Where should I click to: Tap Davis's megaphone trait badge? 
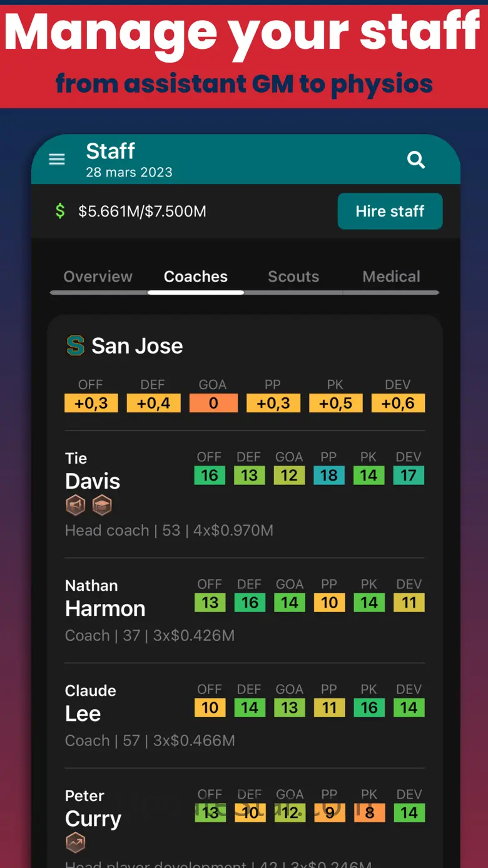(76, 505)
